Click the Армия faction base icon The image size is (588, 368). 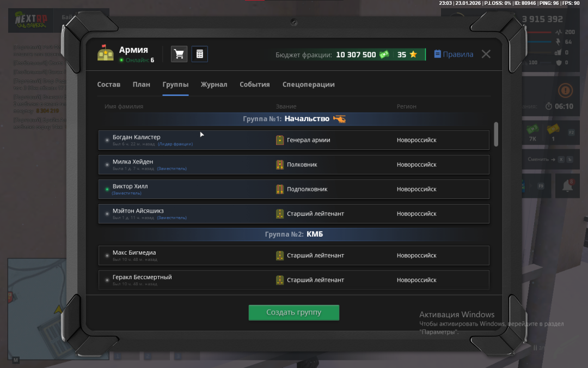[x=106, y=53]
